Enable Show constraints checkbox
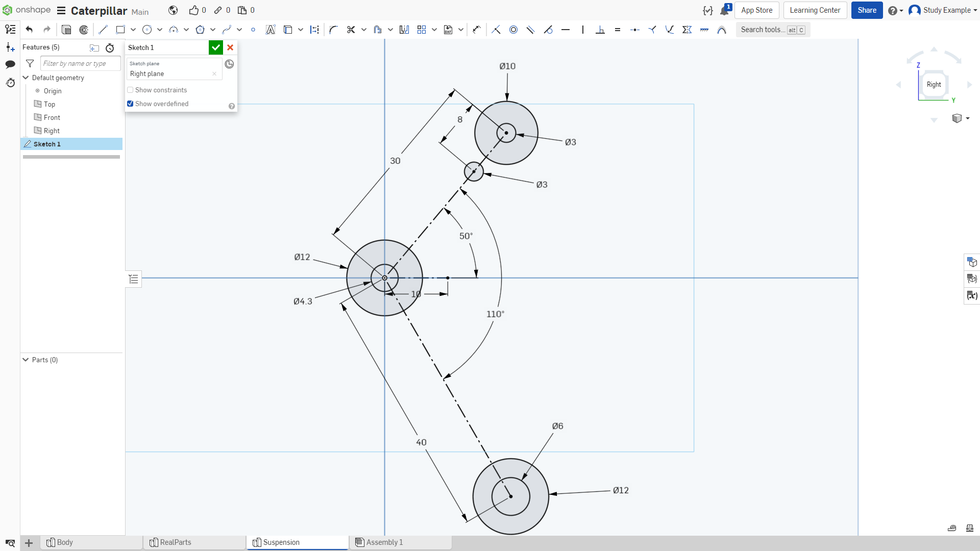Viewport: 980px width, 551px height. click(130, 90)
